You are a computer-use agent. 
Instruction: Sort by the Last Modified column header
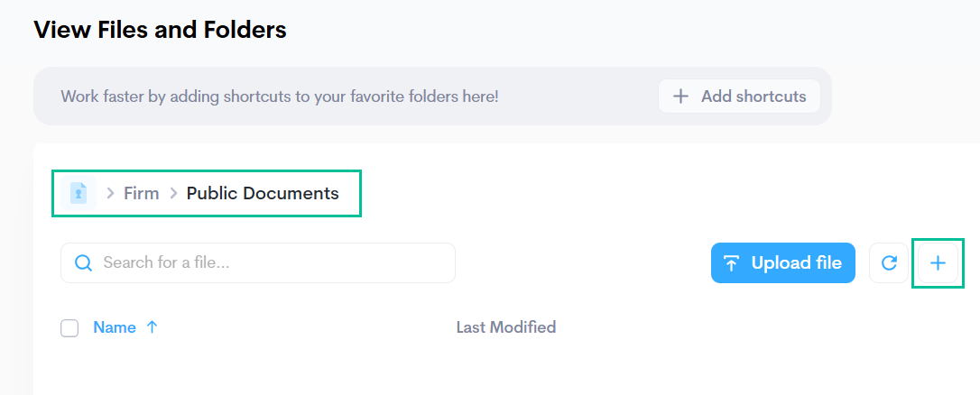(x=505, y=327)
